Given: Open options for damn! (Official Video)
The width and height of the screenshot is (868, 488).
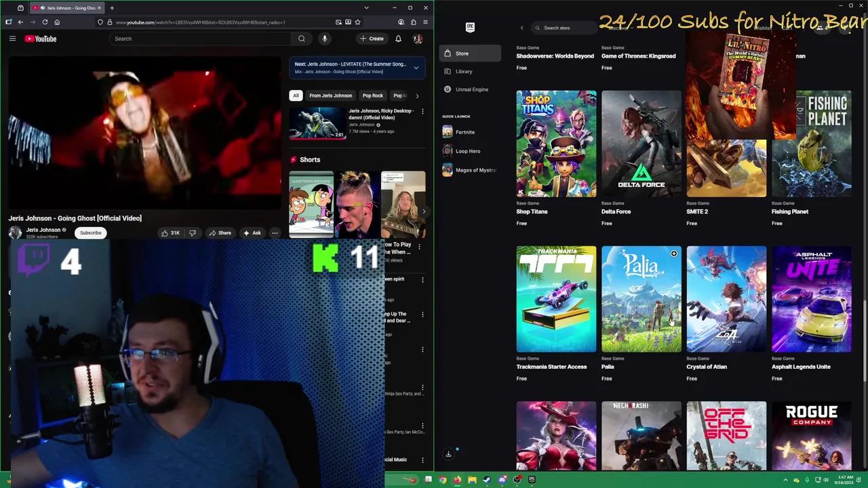Looking at the screenshot, I should (422, 111).
